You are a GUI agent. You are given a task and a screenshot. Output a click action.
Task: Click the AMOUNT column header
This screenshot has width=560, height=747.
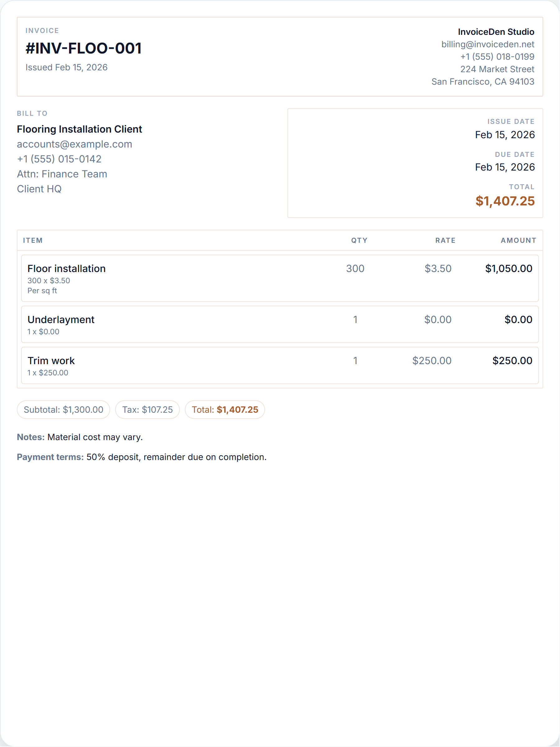[x=518, y=241]
